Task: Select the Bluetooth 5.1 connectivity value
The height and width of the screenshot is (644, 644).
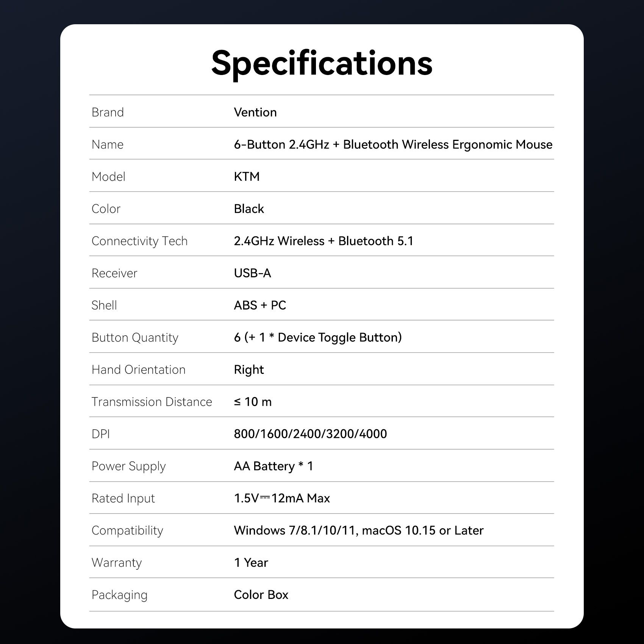Action: [x=323, y=241]
